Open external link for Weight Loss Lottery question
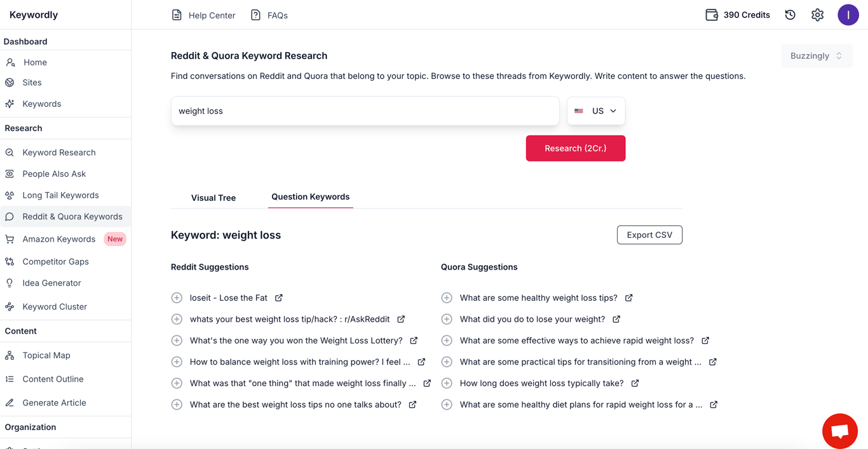 point(414,340)
